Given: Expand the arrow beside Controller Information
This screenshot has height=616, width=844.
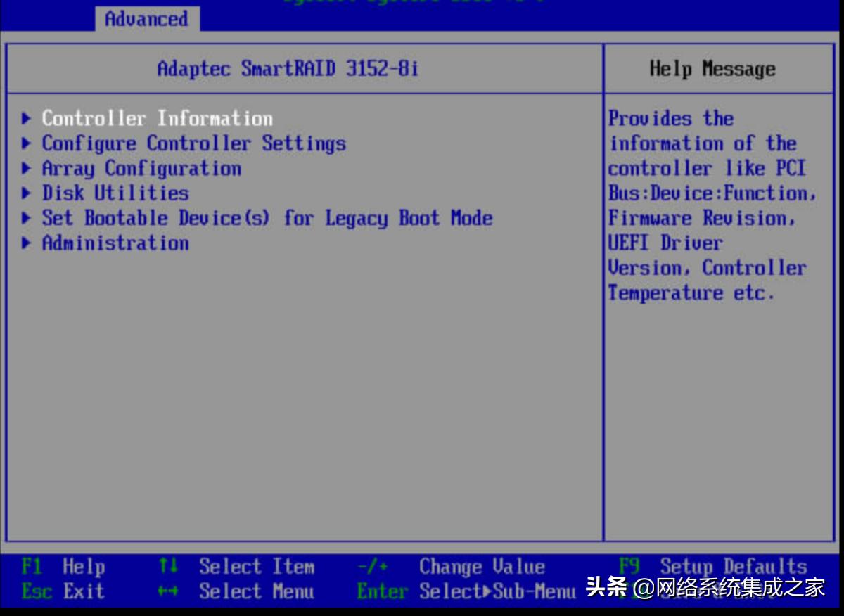Looking at the screenshot, I should click(x=26, y=118).
